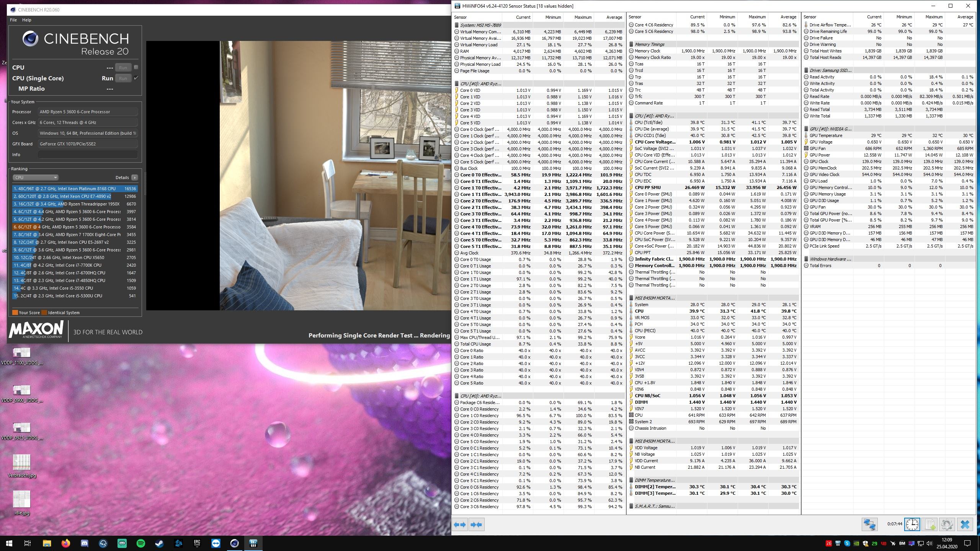Click the start logging sheet icon
Screen dimensions: 980x551
click(929, 524)
